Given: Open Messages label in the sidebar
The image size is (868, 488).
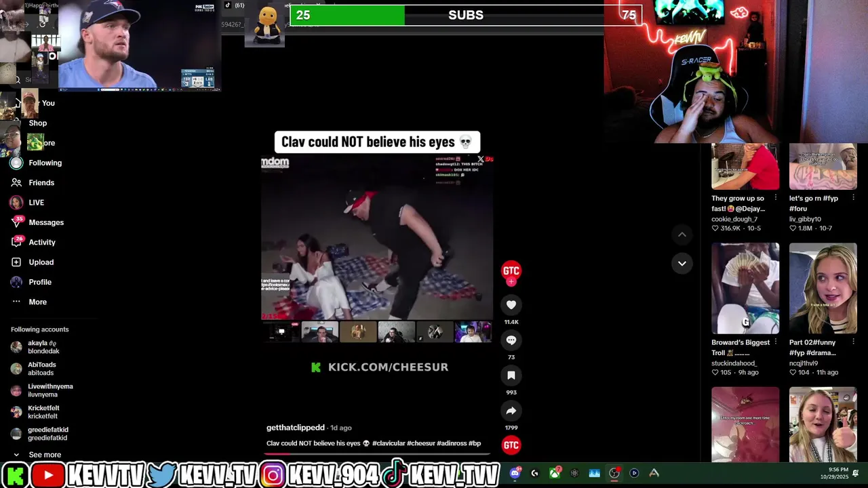Looking at the screenshot, I should (46, 222).
